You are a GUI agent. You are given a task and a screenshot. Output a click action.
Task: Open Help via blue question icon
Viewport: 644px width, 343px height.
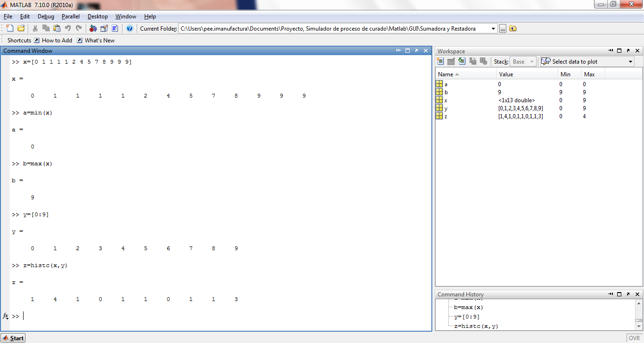point(130,28)
